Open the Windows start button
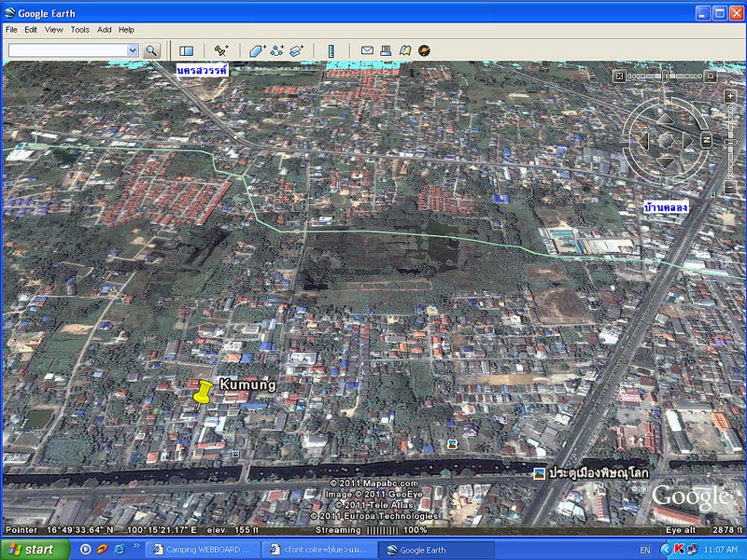The width and height of the screenshot is (747, 560). [x=35, y=550]
